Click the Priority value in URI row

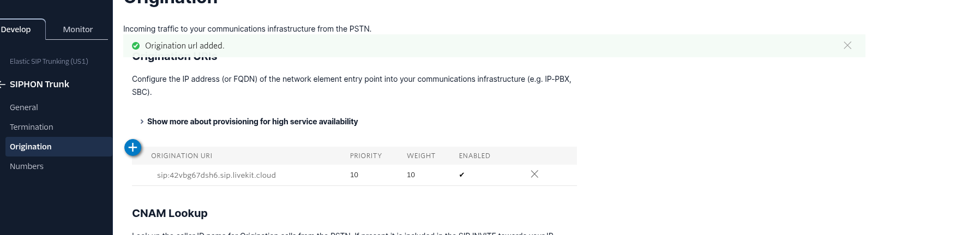click(354, 175)
